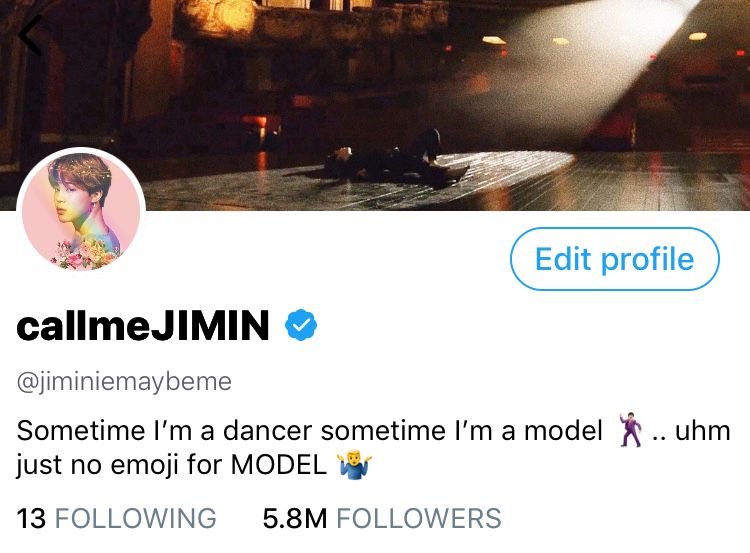The image size is (750, 553).
Task: Click the word MODEL in bio
Action: [279, 464]
